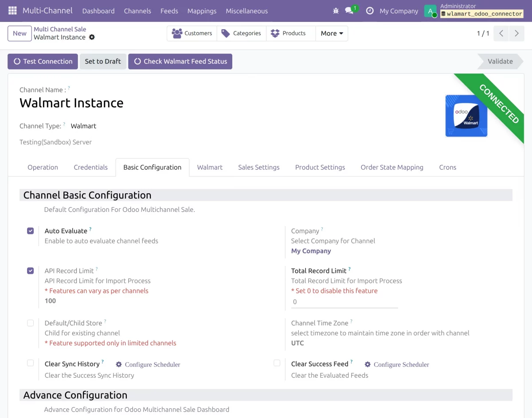This screenshot has width=532, height=418.
Task: Open the Mappings menu
Action: (x=202, y=11)
